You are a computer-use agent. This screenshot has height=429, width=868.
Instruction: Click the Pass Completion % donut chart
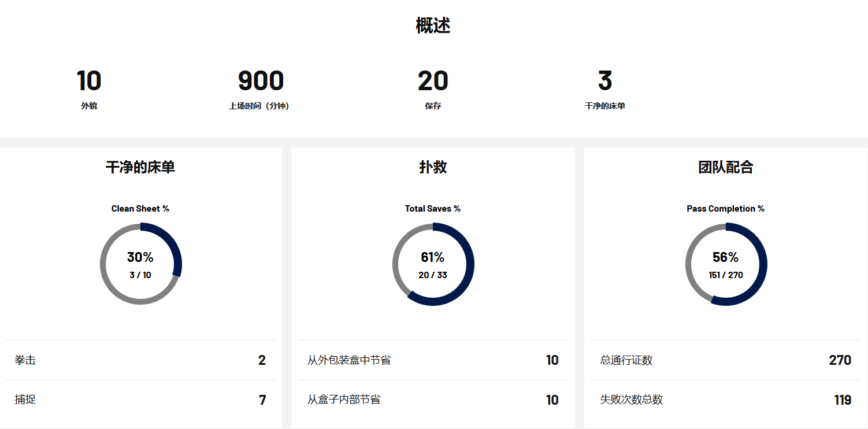726,264
